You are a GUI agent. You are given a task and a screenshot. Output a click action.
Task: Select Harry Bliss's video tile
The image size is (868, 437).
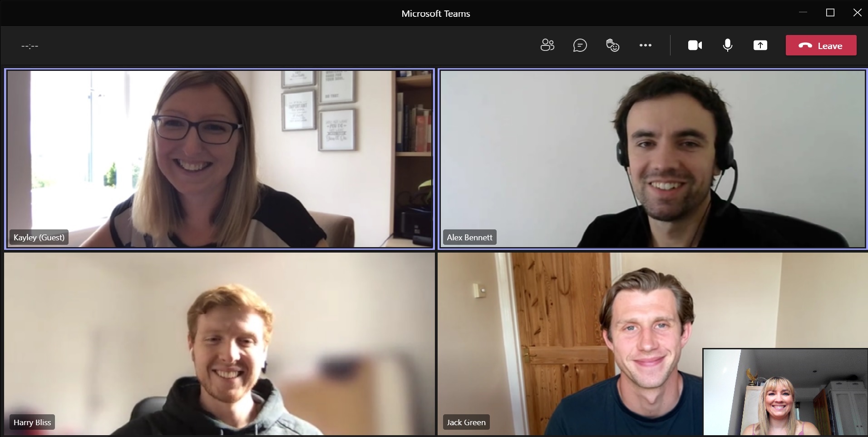pos(219,344)
